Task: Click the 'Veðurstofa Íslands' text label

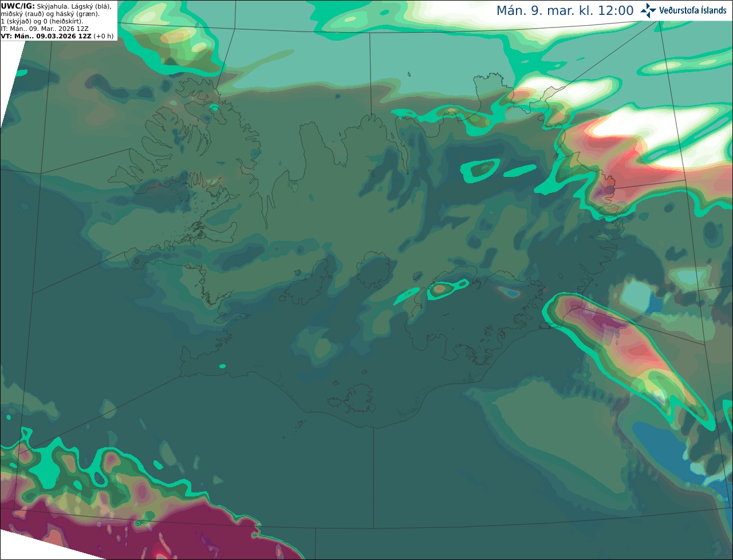Action: pos(693,10)
